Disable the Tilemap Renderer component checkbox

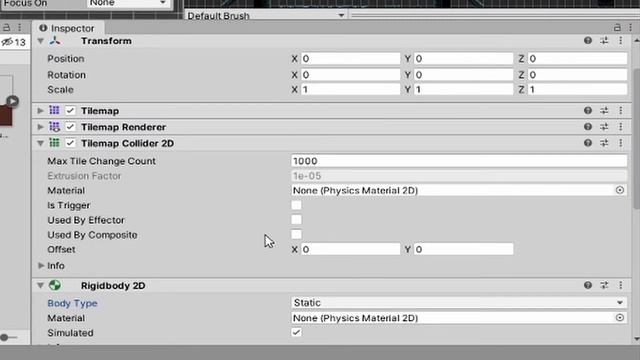pos(70,127)
